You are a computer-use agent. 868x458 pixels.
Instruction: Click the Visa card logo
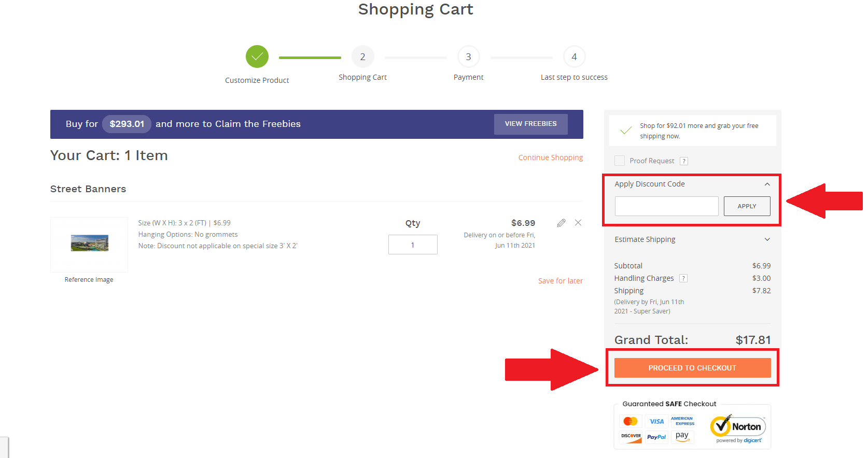(x=656, y=421)
